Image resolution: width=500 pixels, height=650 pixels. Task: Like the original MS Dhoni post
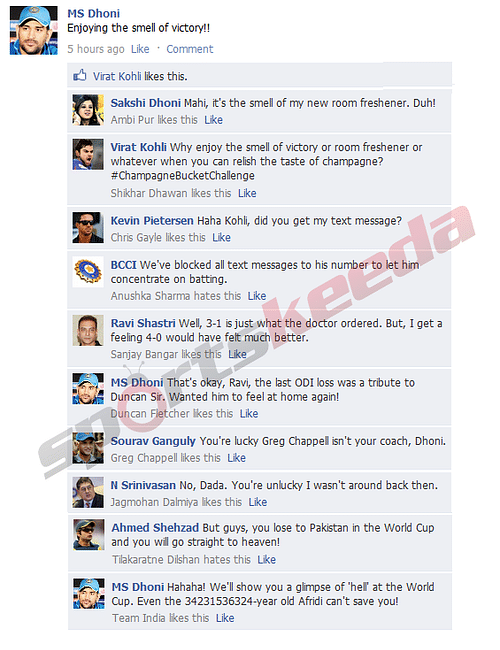(140, 49)
